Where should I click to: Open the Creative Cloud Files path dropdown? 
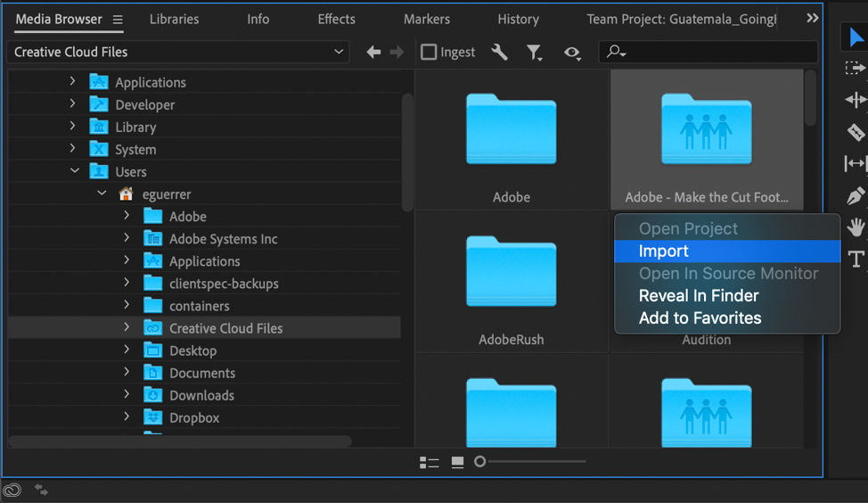178,52
